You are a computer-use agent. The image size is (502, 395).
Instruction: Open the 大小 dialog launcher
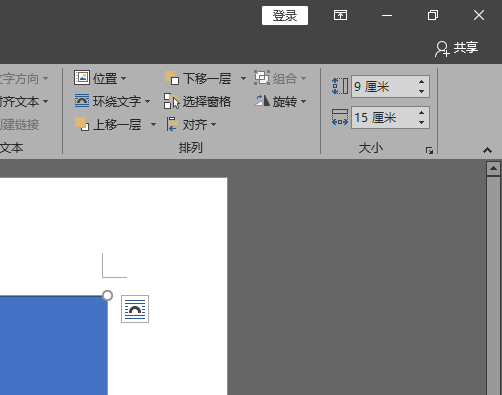[429, 151]
